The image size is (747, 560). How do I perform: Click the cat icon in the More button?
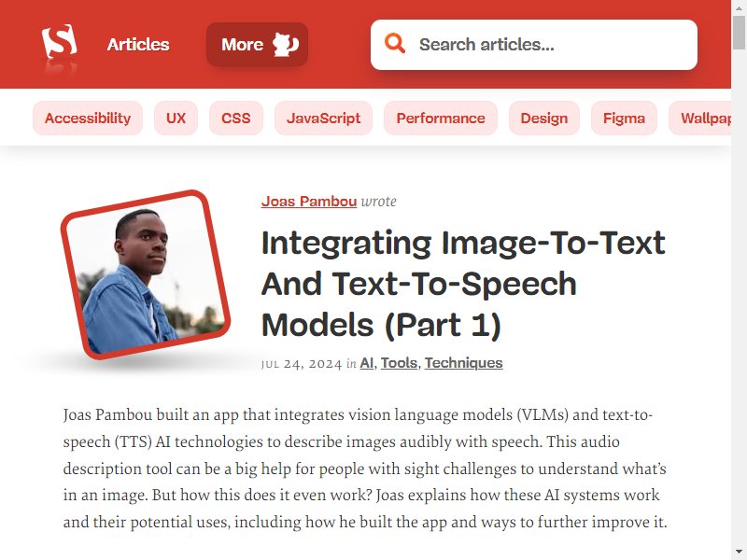[x=286, y=44]
